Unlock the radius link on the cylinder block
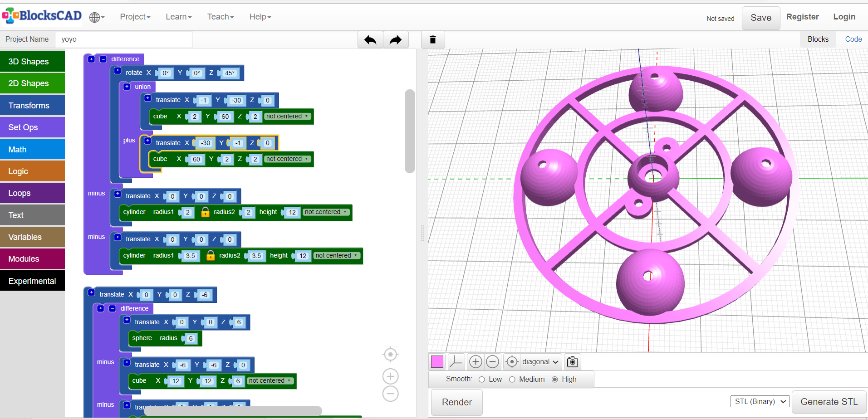Screen dimensions: 868x419 (x=205, y=212)
